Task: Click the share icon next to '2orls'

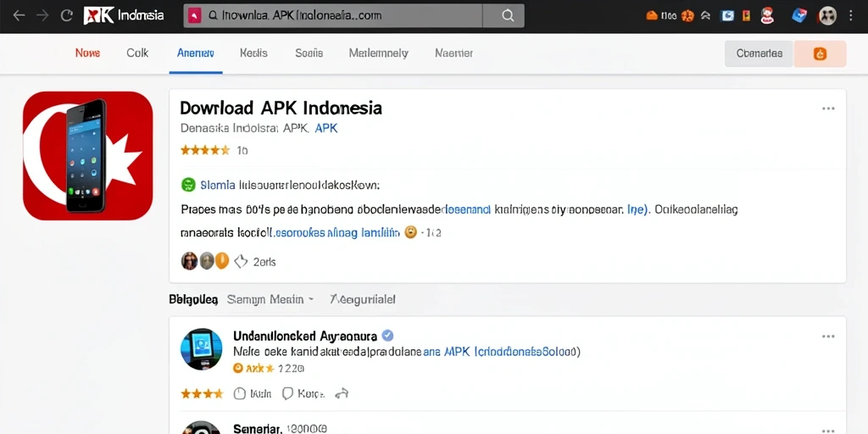Action: click(241, 261)
